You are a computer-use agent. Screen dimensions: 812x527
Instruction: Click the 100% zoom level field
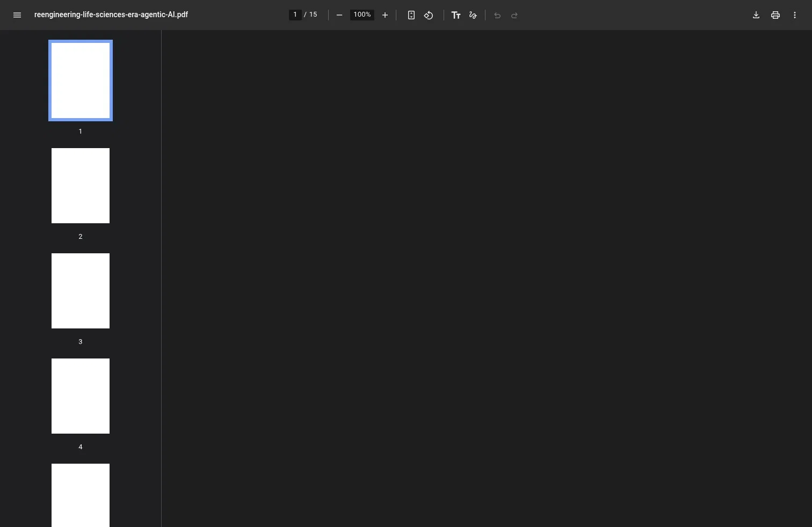[x=362, y=14]
